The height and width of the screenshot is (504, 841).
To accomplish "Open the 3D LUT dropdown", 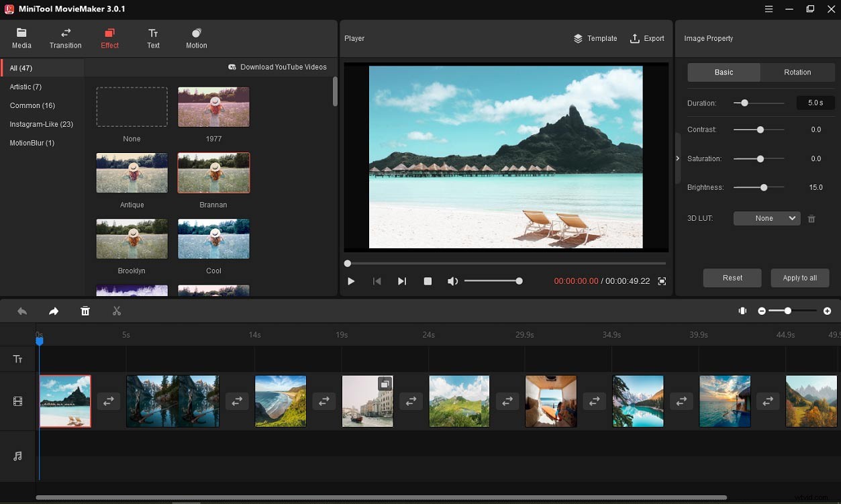I will [x=766, y=218].
